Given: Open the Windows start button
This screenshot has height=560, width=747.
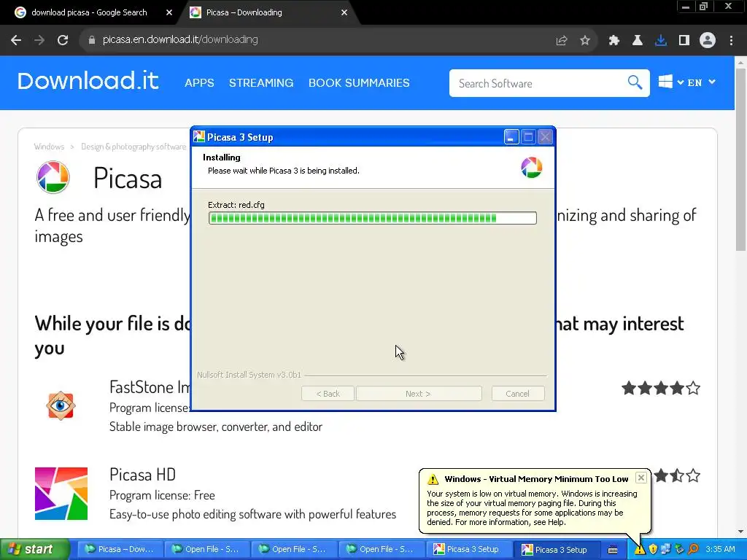Looking at the screenshot, I should (34, 550).
